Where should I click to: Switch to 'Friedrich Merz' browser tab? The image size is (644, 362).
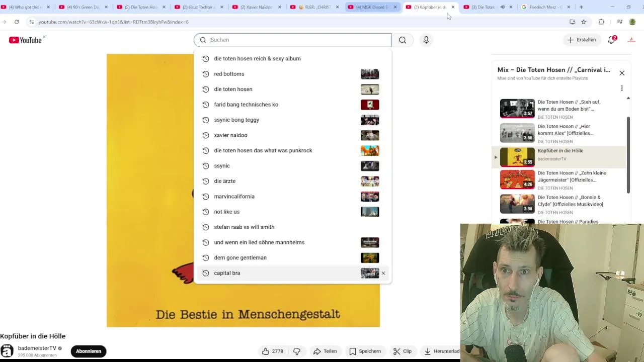546,7
